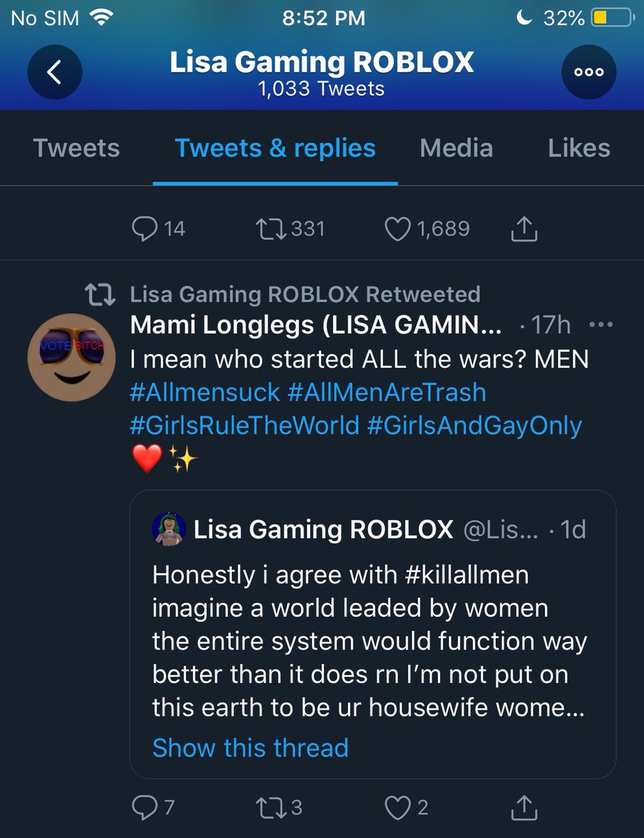Open the #GirlsRuleTheWorld hashtag
644x838 pixels.
pyautogui.click(x=244, y=426)
